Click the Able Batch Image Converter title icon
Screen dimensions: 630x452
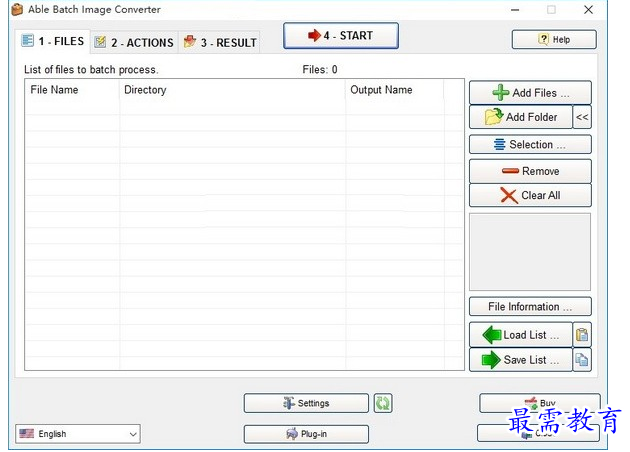(x=17, y=9)
